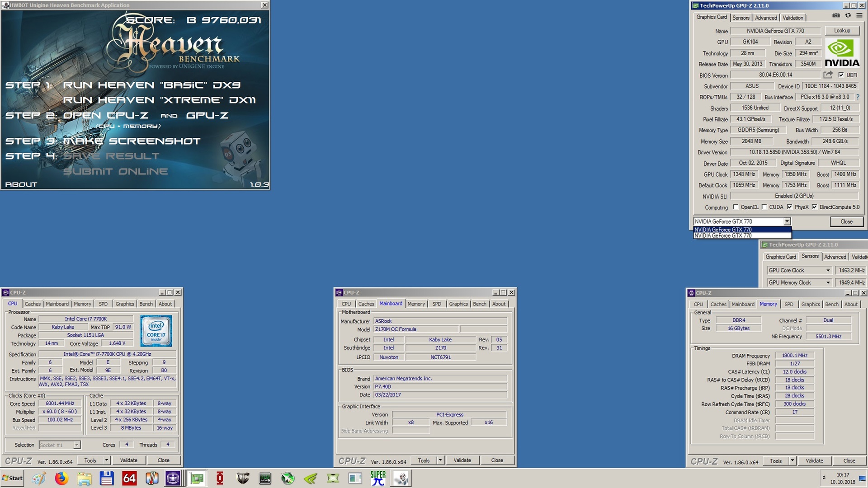The image size is (868, 488).
Task: Open ABOUT in Heaven benchmark window
Action: coord(21,184)
